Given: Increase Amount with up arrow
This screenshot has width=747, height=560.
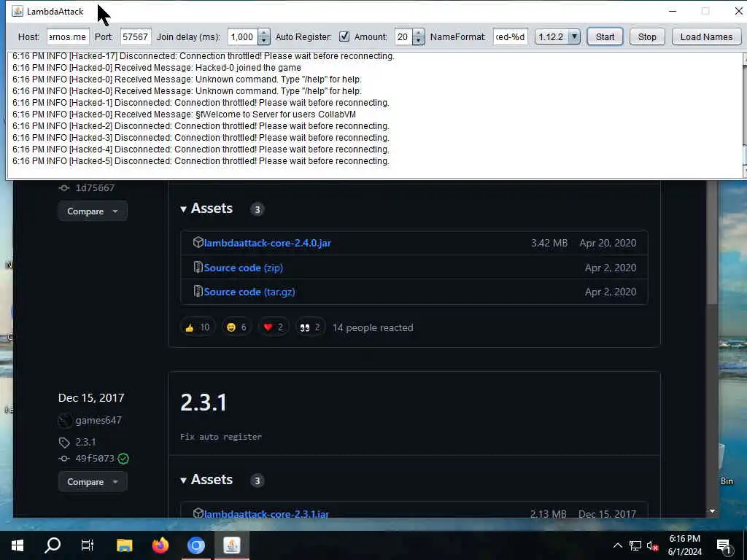Looking at the screenshot, I should point(418,33).
